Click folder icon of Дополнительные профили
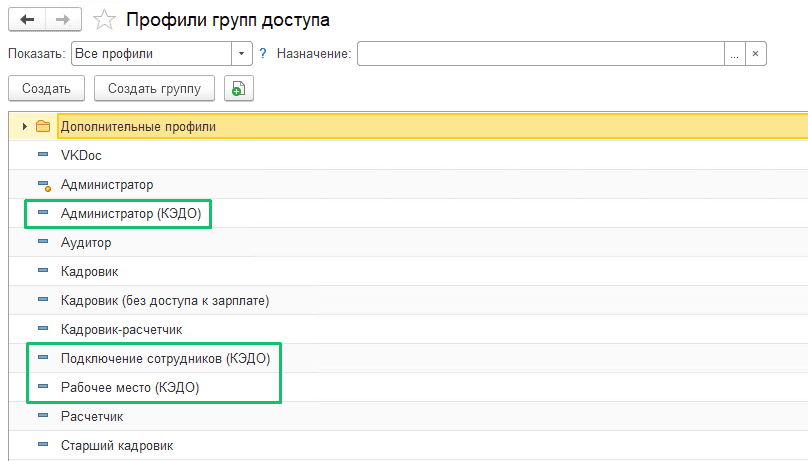The image size is (808, 461). 43,126
